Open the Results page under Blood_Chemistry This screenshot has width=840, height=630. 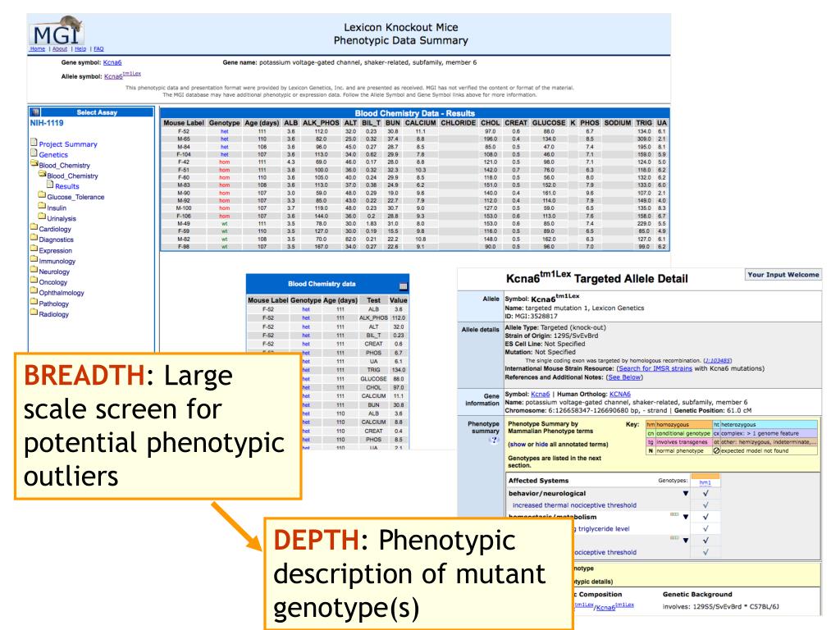[x=66, y=186]
